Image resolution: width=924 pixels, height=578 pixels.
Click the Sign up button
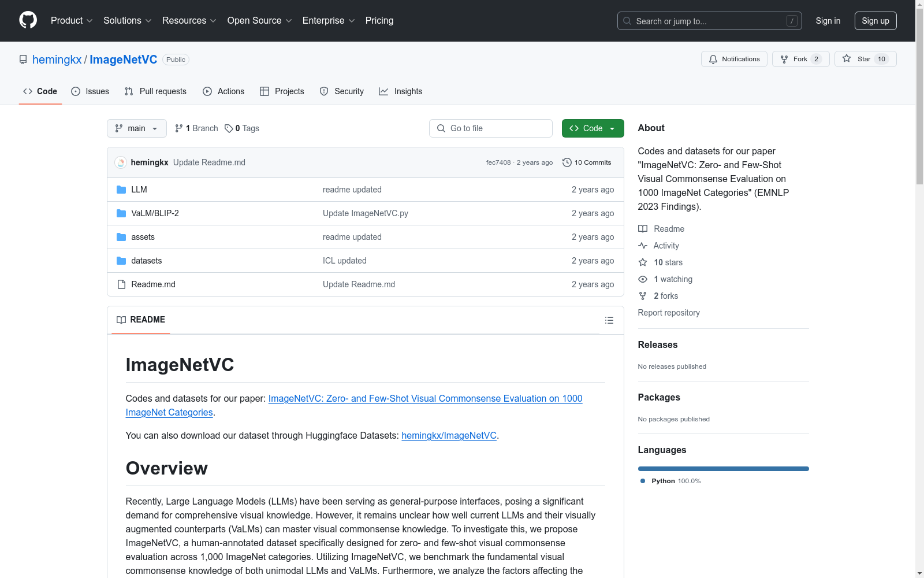coord(875,21)
